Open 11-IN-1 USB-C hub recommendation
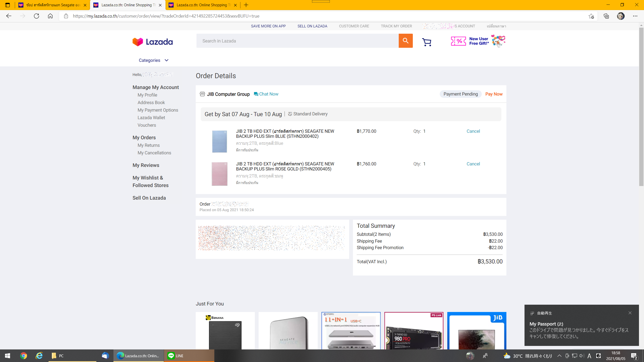Image resolution: width=644 pixels, height=362 pixels. pyautogui.click(x=351, y=331)
